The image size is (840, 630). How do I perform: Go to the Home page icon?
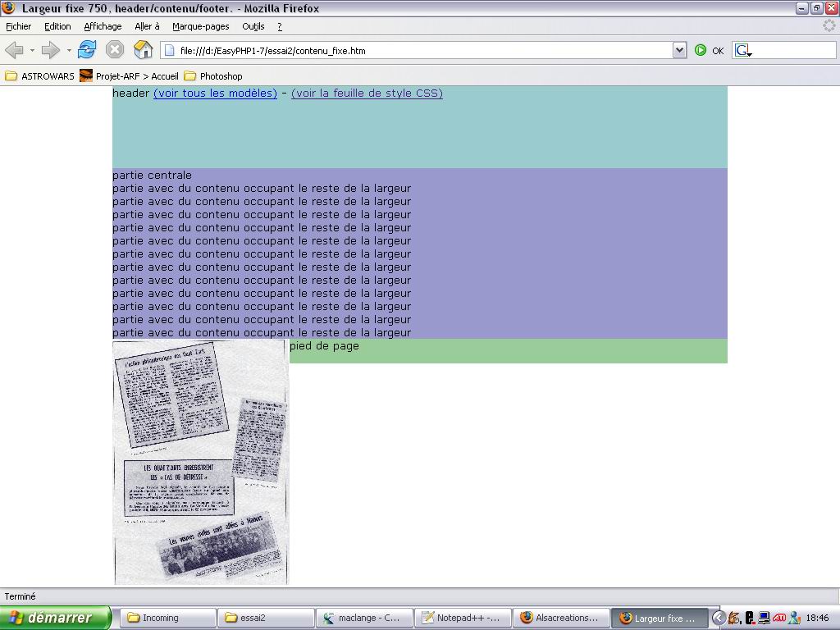pos(143,50)
